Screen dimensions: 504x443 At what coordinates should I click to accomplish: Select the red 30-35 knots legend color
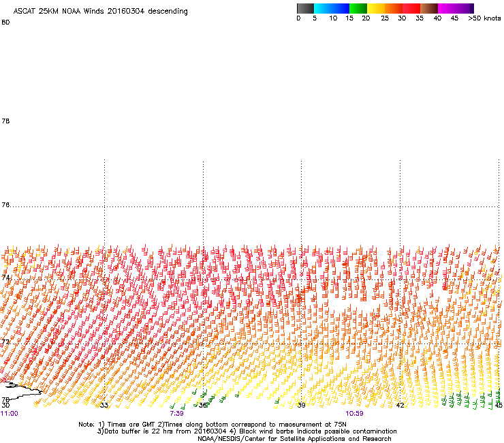[x=411, y=8]
